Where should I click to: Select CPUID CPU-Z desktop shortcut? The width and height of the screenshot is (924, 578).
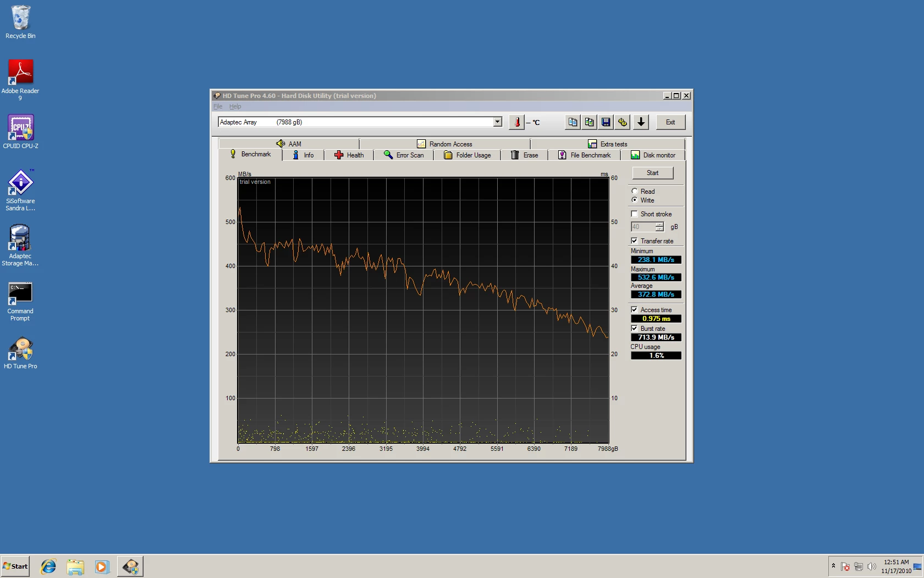[x=20, y=132]
